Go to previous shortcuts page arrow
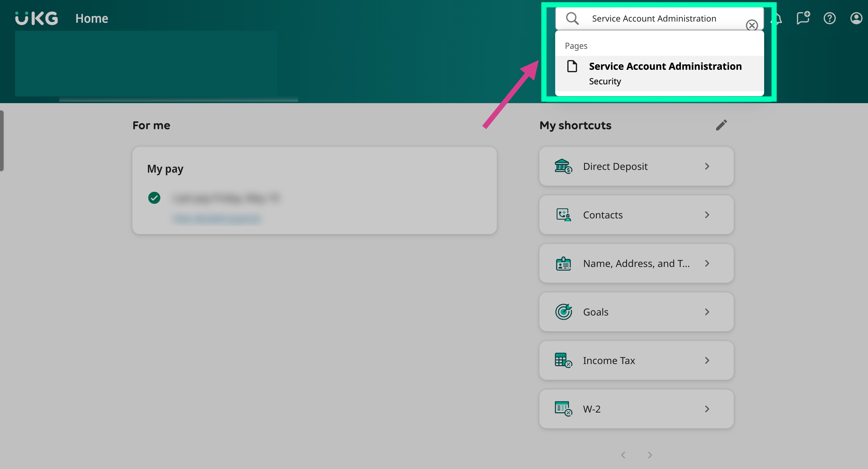Viewport: 868px width, 469px height. tap(623, 455)
